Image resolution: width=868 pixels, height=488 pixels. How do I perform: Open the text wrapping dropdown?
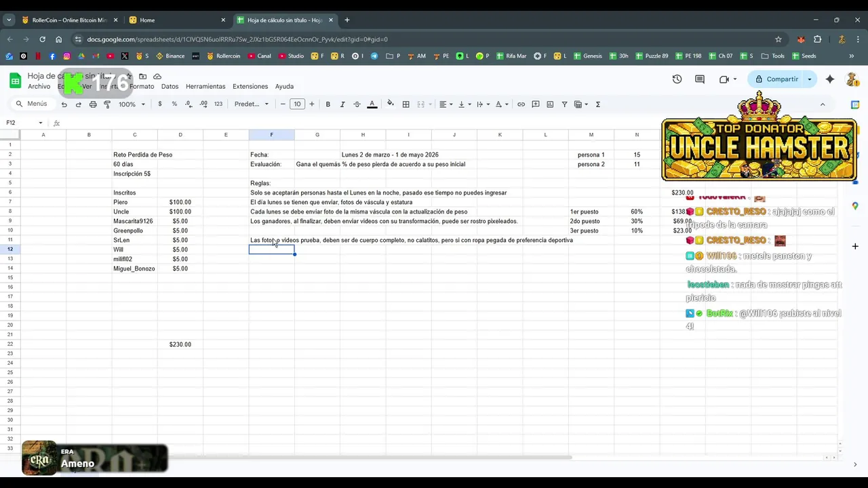(x=483, y=104)
